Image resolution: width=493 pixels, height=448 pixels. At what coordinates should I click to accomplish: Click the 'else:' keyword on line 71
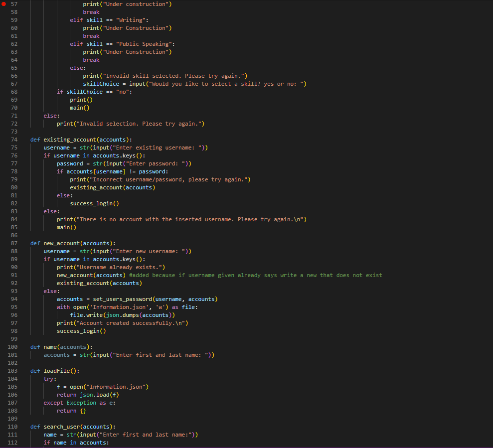[51, 116]
